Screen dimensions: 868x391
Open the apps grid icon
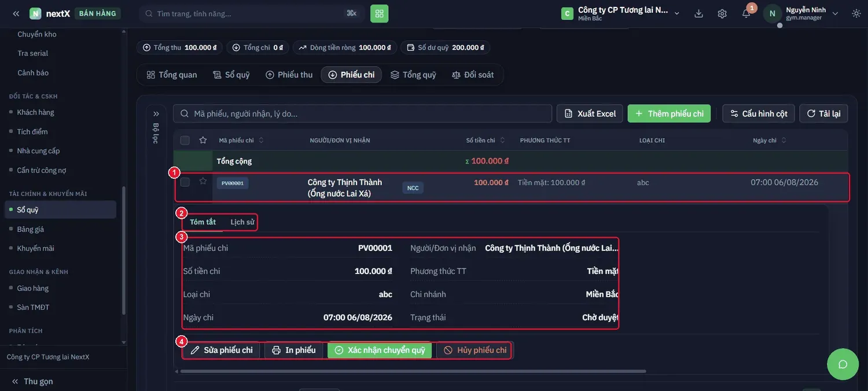(380, 13)
